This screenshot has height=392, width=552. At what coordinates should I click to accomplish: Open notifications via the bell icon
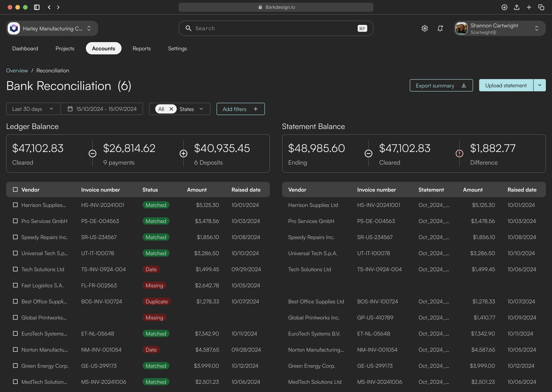440,28
